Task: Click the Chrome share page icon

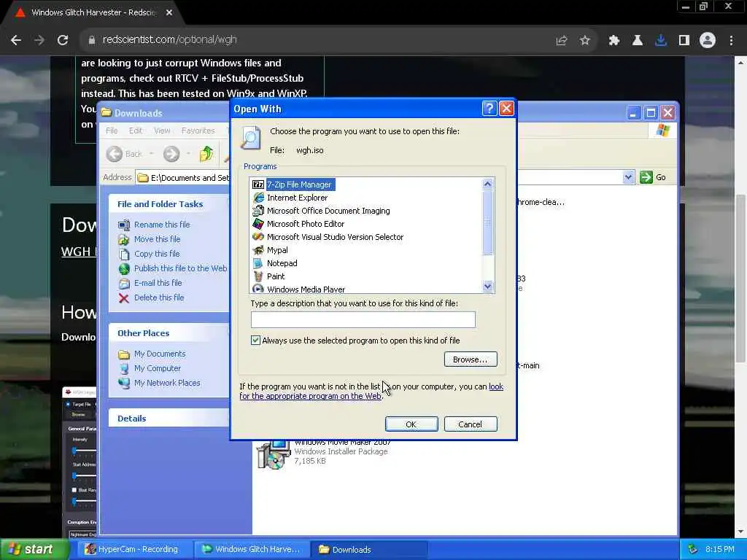Action: (562, 41)
